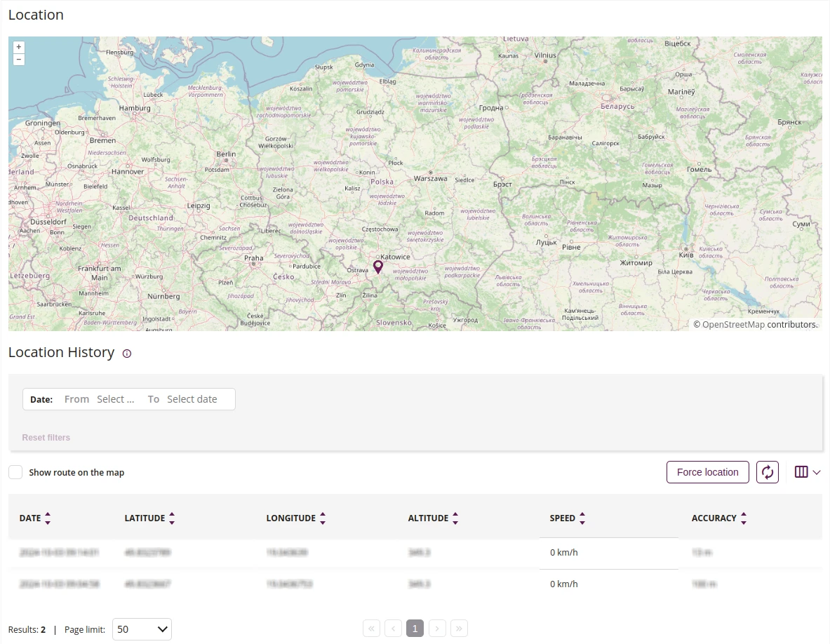Select page 1 in pagination
The height and width of the screenshot is (644, 830).
click(415, 629)
